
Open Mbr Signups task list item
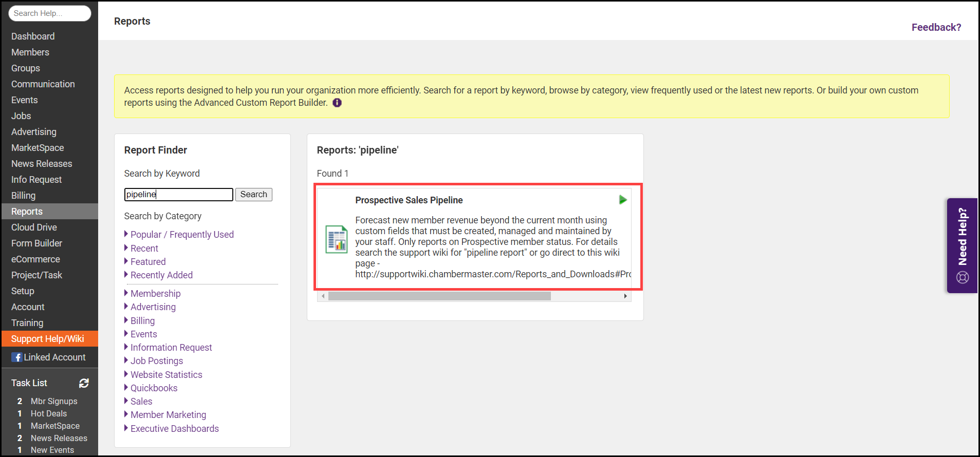coord(53,401)
